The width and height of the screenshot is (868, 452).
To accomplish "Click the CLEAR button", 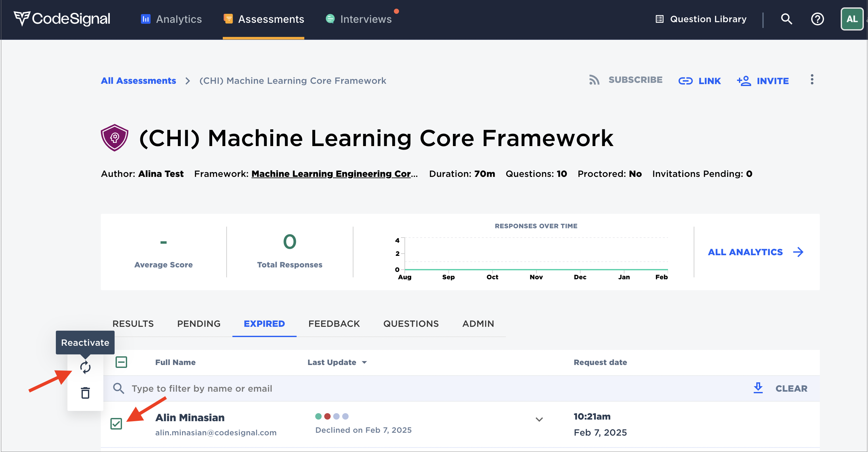I will (x=791, y=389).
